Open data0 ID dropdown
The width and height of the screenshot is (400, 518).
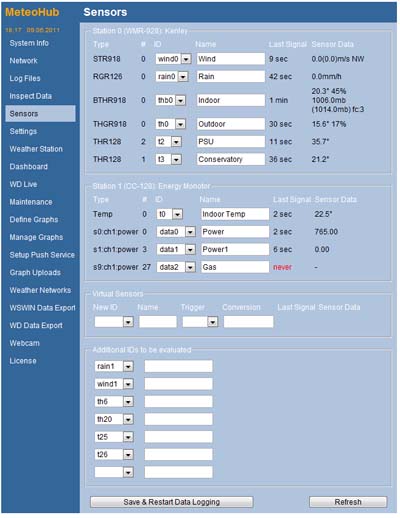(176, 232)
